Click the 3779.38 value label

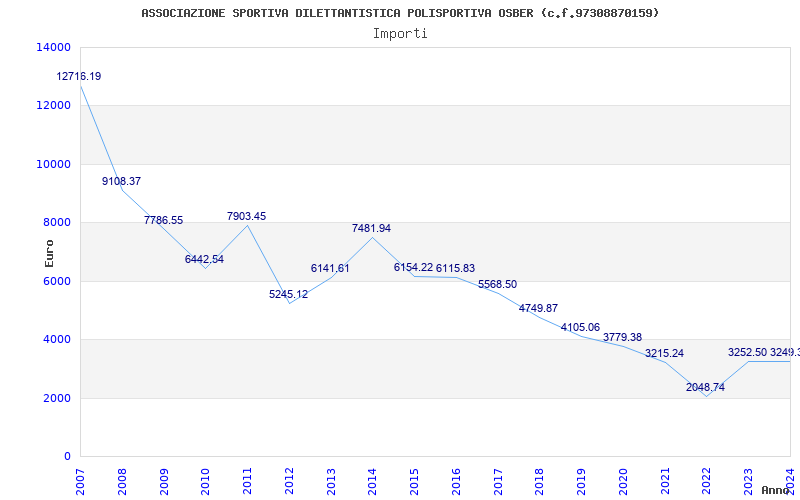point(622,337)
